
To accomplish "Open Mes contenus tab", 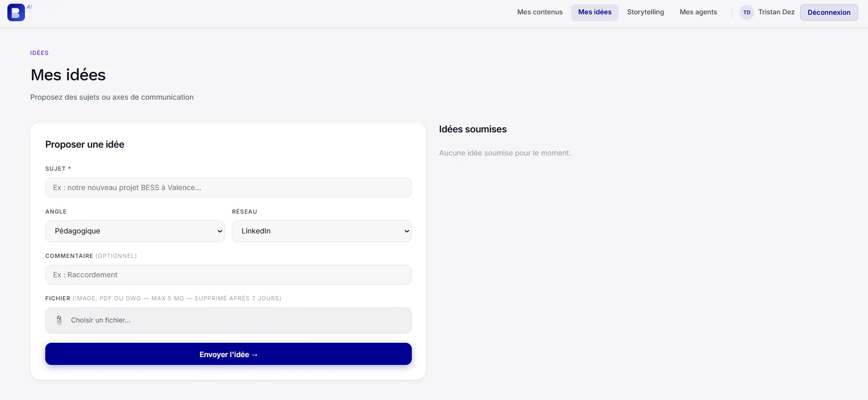I will click(x=540, y=12).
